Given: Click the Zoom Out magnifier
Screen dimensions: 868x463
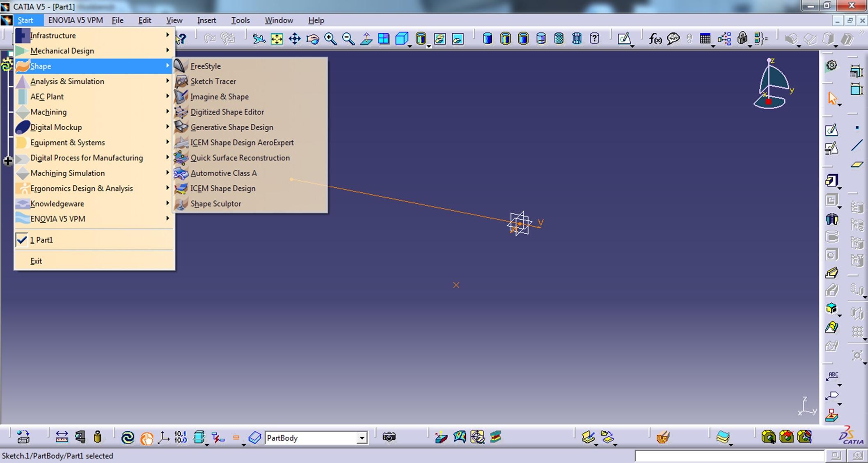Looking at the screenshot, I should pos(348,39).
